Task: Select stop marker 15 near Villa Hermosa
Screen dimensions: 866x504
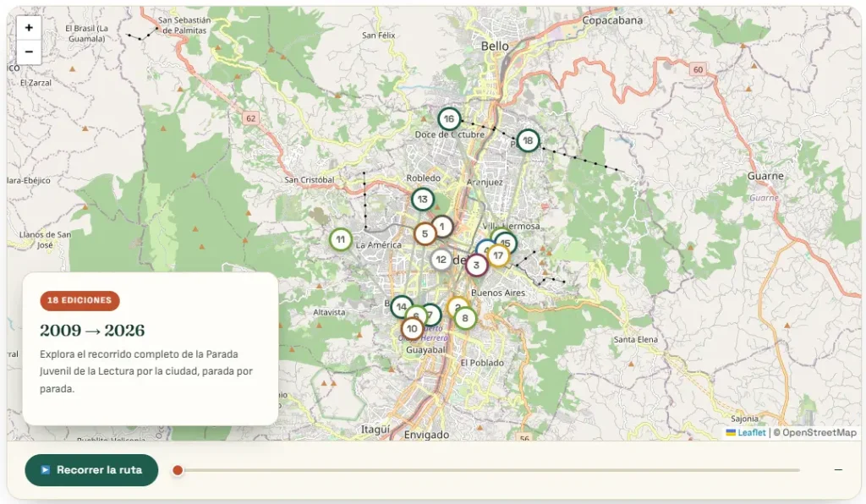Action: click(507, 241)
